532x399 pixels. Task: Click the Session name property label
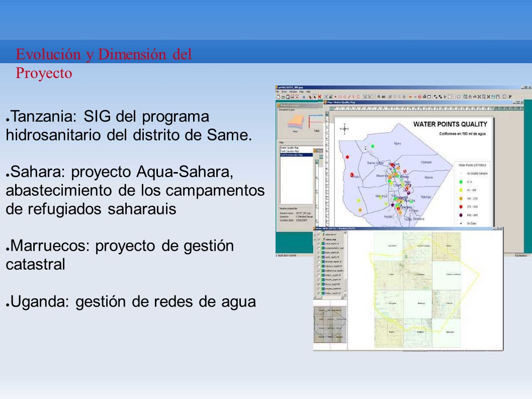click(x=287, y=213)
